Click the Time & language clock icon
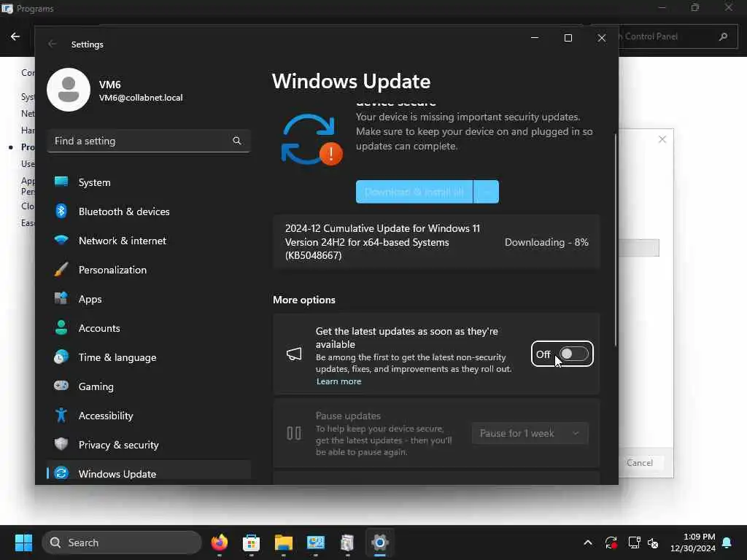747x560 pixels. [61, 357]
